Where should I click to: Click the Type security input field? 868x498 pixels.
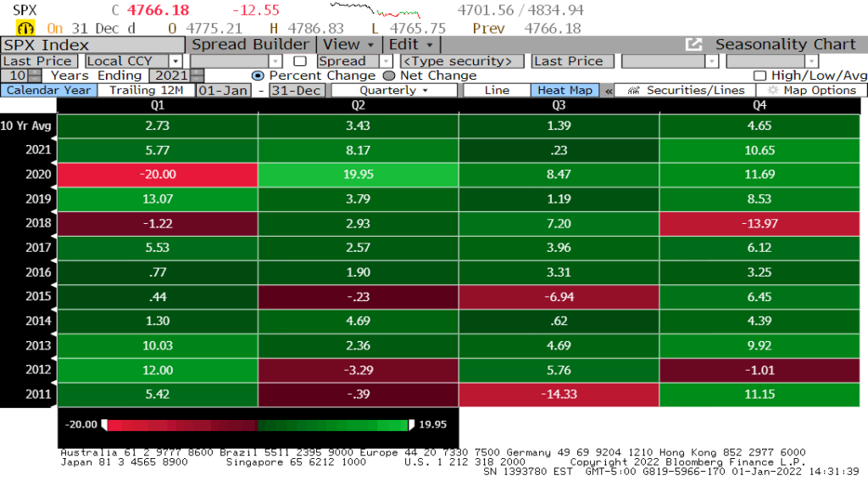[x=462, y=61]
